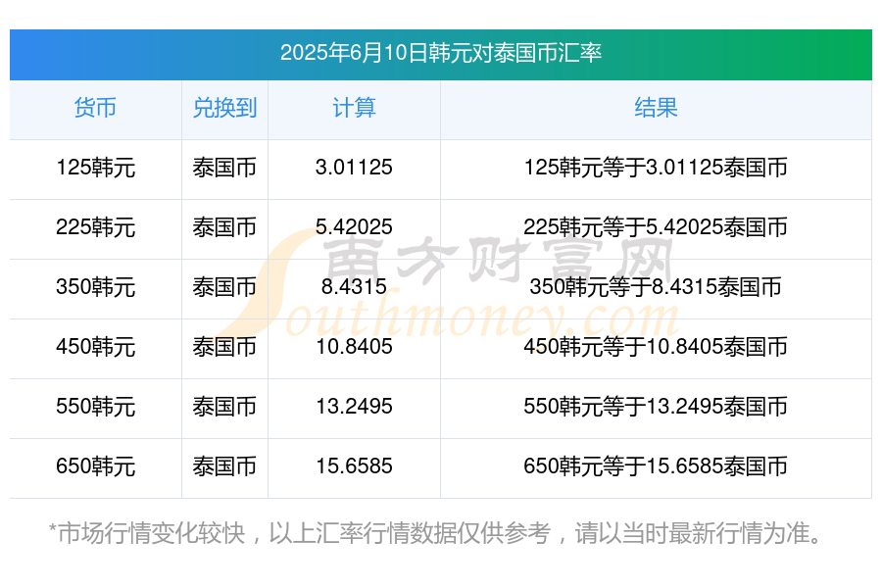Select the 225韩元 cell
This screenshot has width=882, height=588.
click(x=96, y=227)
